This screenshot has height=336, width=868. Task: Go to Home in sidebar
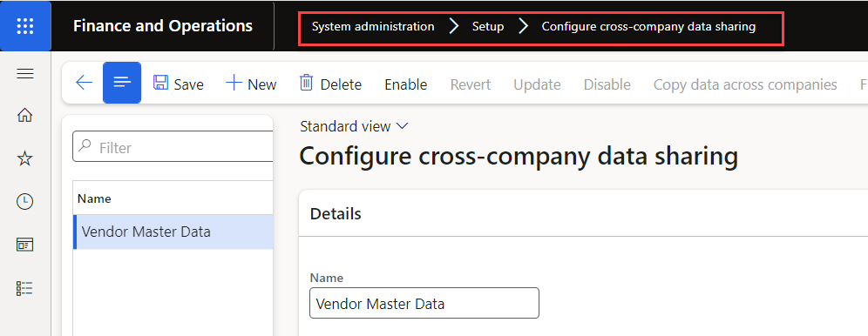click(x=25, y=116)
